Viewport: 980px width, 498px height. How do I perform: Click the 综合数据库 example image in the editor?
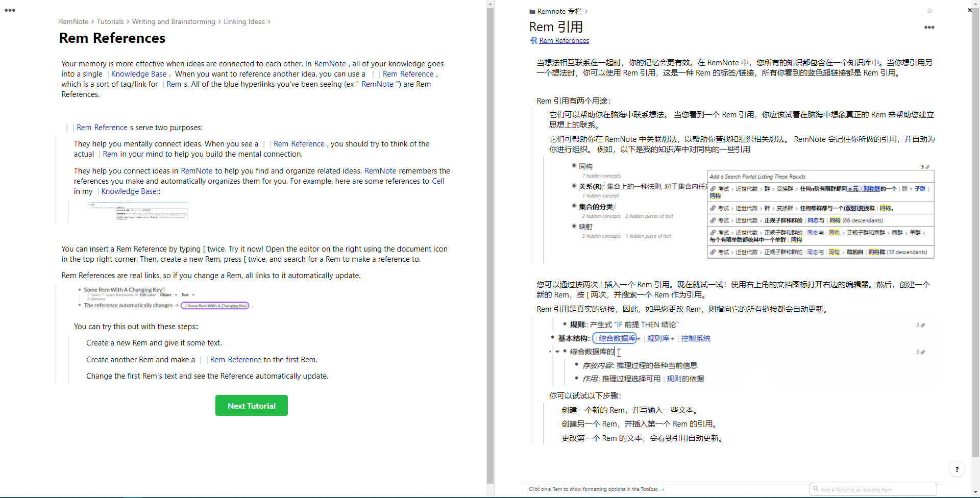pos(740,352)
